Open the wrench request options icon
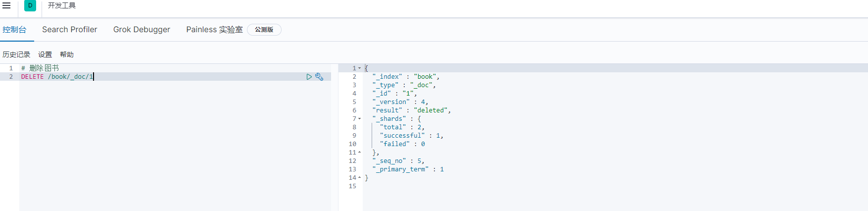Image resolution: width=868 pixels, height=211 pixels. (319, 77)
